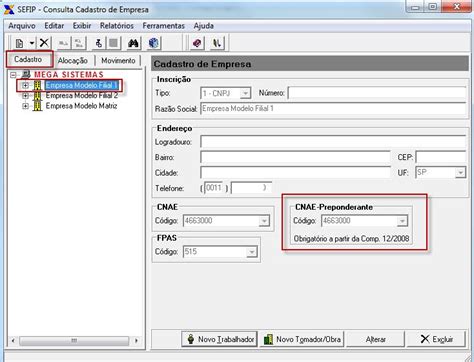Open the dropdown arrow beside New icon
Screen dimensions: 474x362
[x=32, y=43]
